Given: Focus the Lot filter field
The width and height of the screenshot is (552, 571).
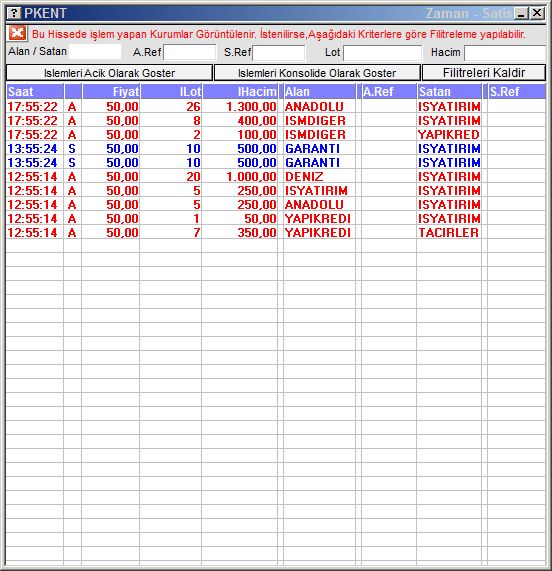Looking at the screenshot, I should click(382, 53).
